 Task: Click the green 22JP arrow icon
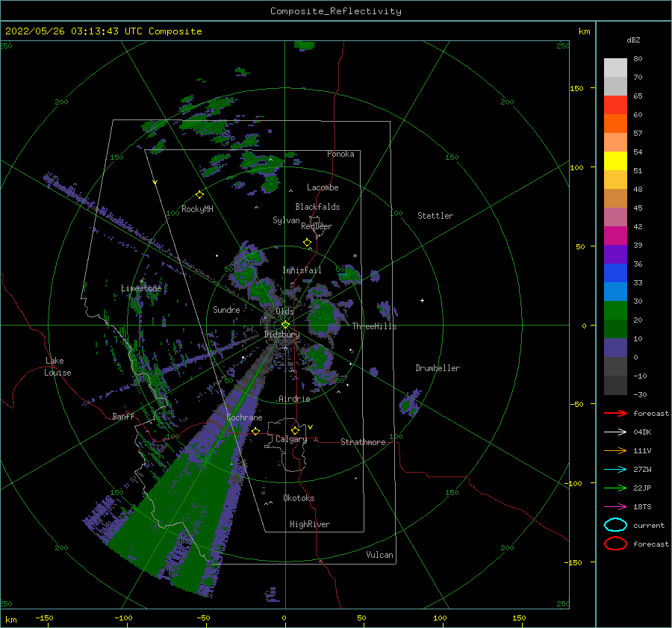click(615, 488)
